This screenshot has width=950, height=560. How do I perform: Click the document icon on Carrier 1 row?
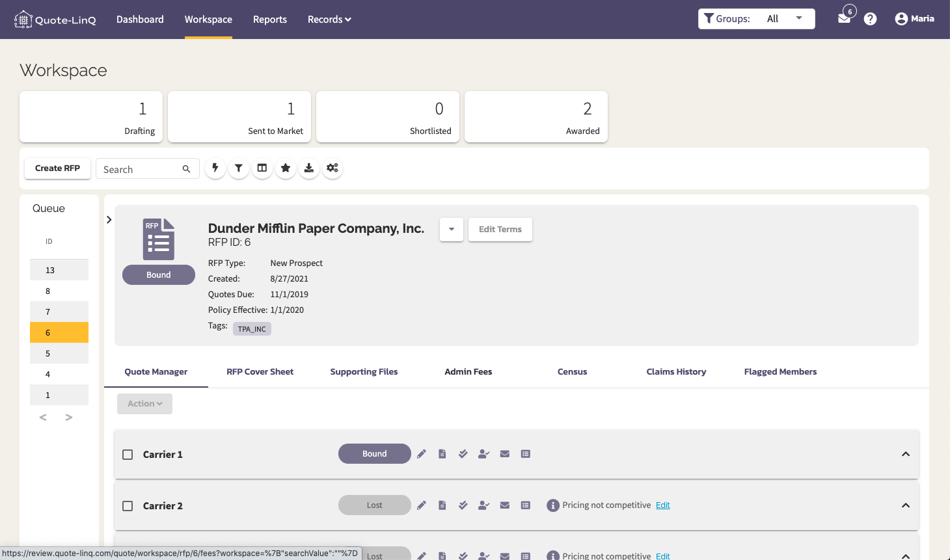[442, 453]
